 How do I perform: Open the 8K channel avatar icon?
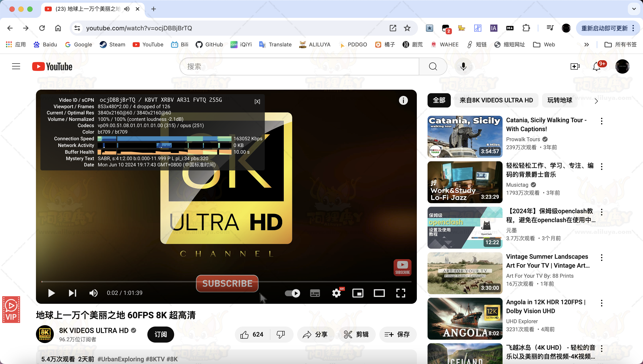[45, 334]
